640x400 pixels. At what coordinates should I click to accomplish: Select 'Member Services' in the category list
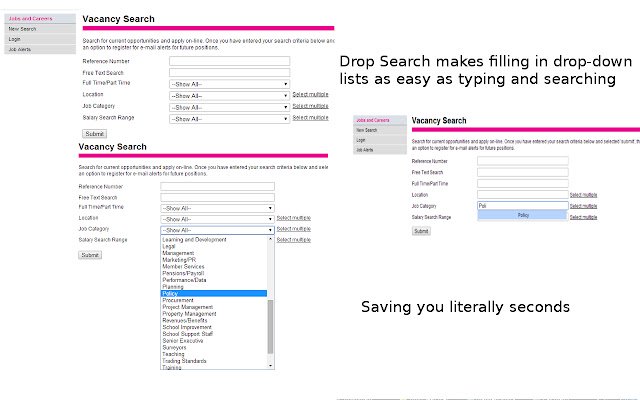[x=214, y=267]
